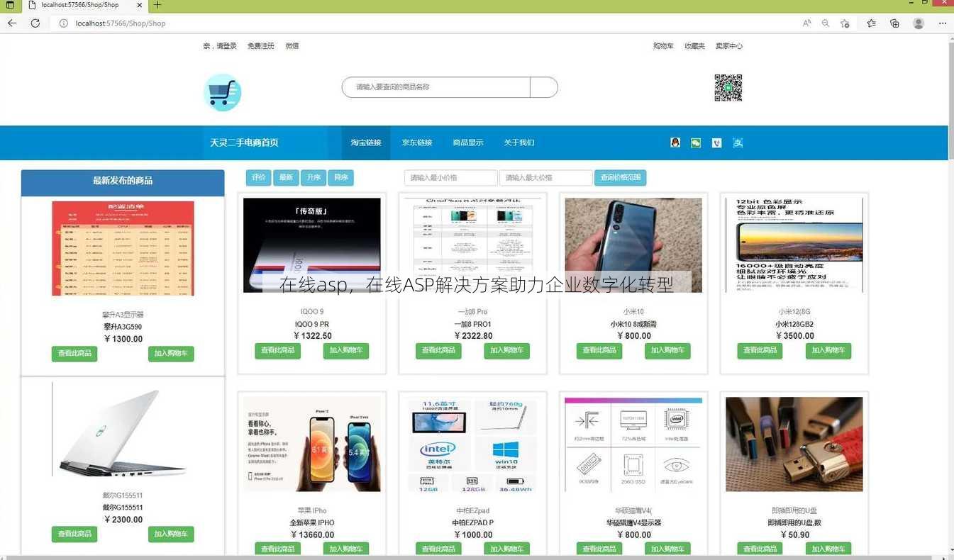This screenshot has height=560, width=954.
Task: Open the browser favorites list icon
Action: click(871, 23)
